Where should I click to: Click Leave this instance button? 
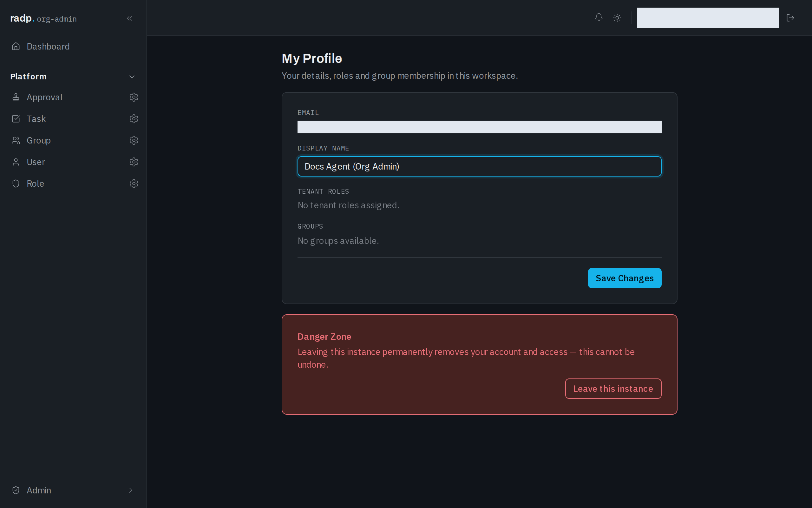[x=613, y=389]
